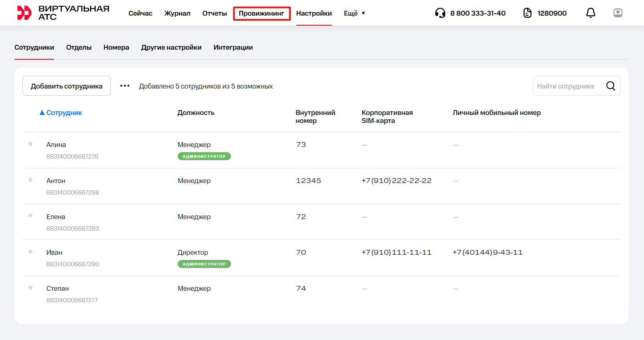Viewport: 644px width, 340px height.
Task: Open the three-dots more actions menu
Action: click(x=125, y=86)
